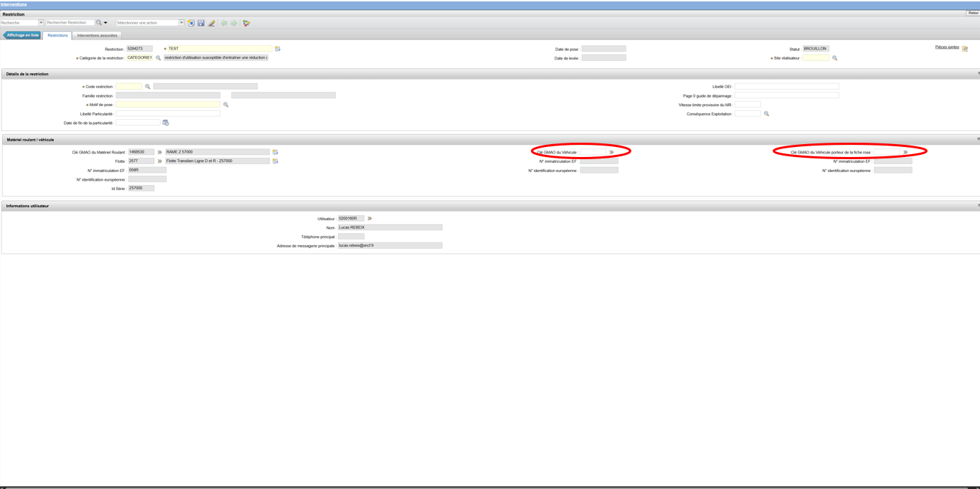Click the Interventions link at the top

point(14,4)
